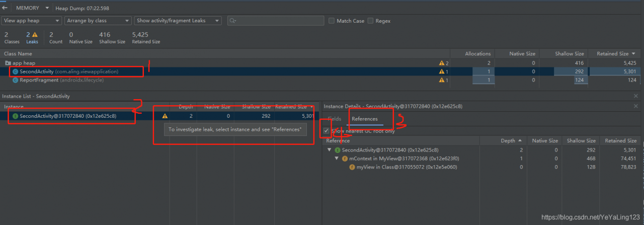Screen dimensions: 644x225
Task: Click the warning icon in ReportFragment row
Action: click(x=441, y=80)
